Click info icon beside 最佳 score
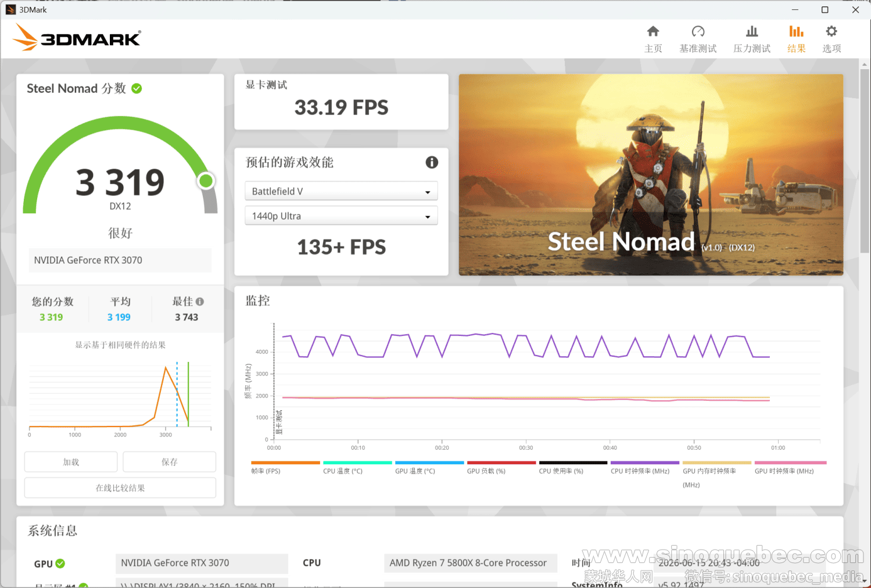Image resolution: width=871 pixels, height=588 pixels. (200, 302)
